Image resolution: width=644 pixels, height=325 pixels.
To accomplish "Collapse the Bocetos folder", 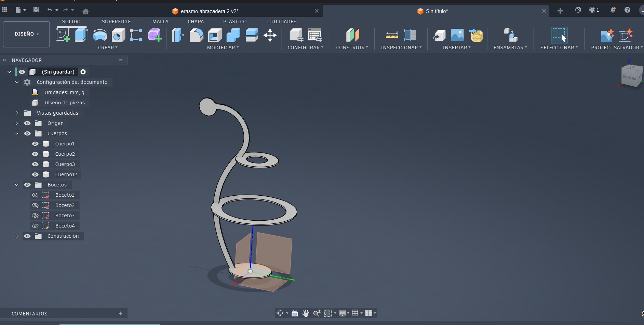I will [x=17, y=185].
